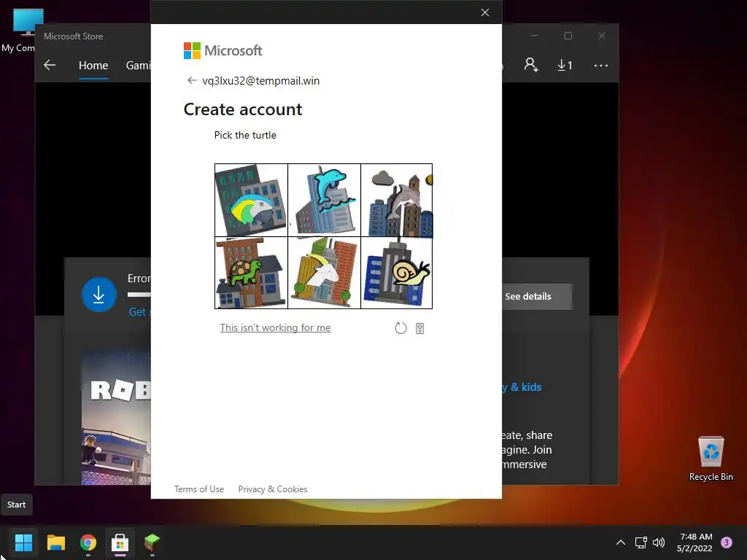Click the Microsoft Store back arrow
Image resolution: width=747 pixels, height=560 pixels.
tap(50, 65)
